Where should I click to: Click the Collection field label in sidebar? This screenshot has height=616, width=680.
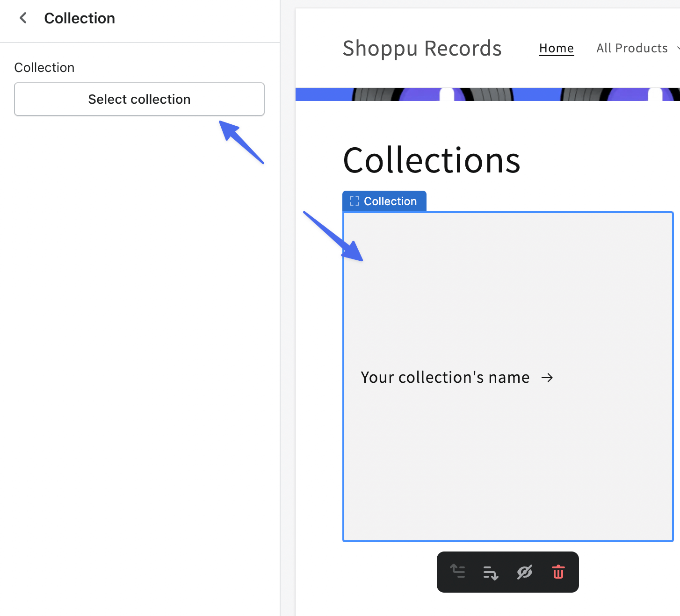[44, 67]
